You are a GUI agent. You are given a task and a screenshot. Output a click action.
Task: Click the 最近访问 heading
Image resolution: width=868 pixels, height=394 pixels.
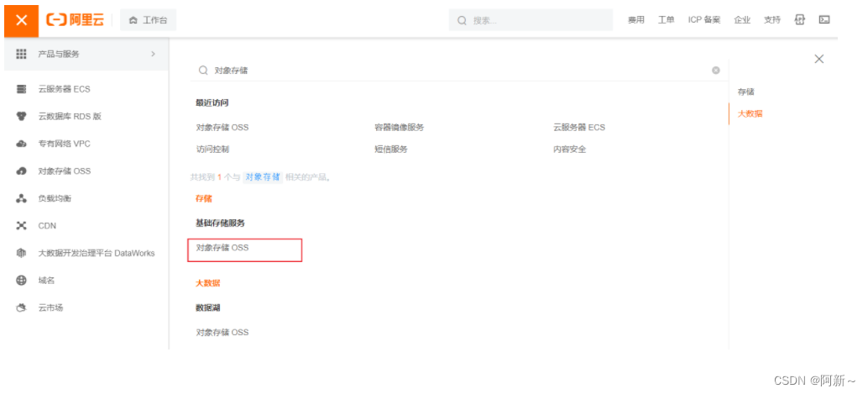tap(212, 103)
